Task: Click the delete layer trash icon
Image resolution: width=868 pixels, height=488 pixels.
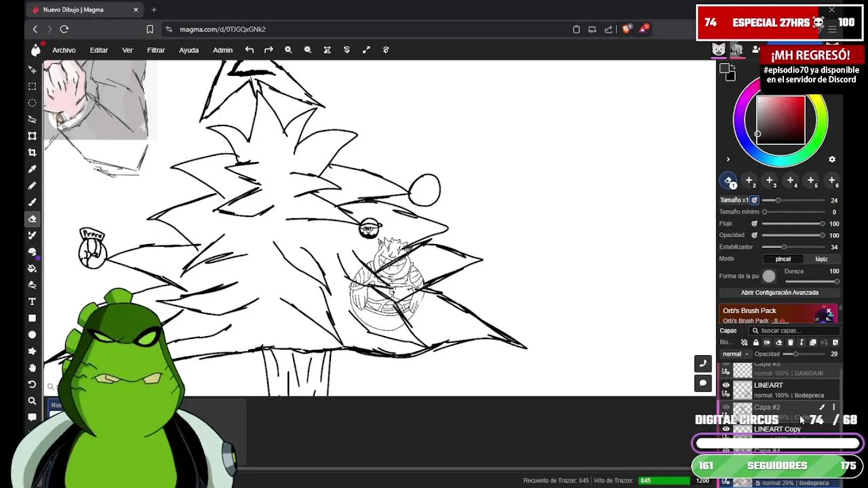Action: click(790, 342)
